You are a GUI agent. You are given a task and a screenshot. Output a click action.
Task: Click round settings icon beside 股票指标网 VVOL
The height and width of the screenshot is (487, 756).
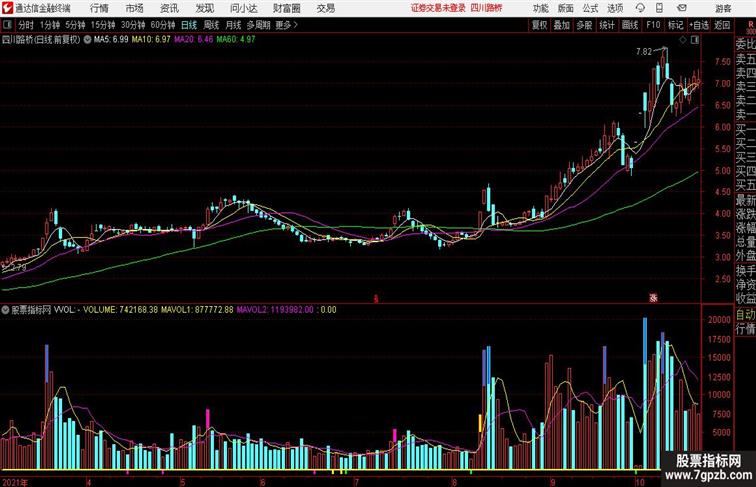pos(5,310)
